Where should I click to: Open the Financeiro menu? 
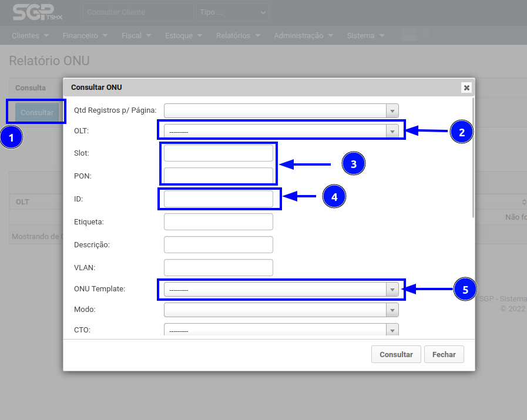point(85,36)
